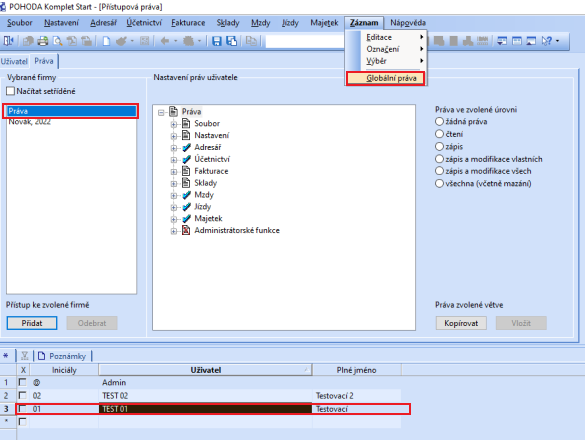Click the document icon beside Sklady node

click(x=186, y=183)
